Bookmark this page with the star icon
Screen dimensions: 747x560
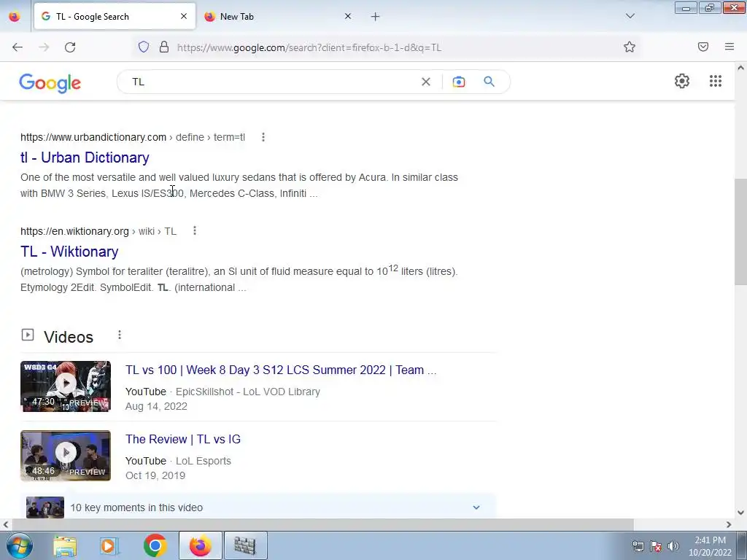pyautogui.click(x=630, y=47)
